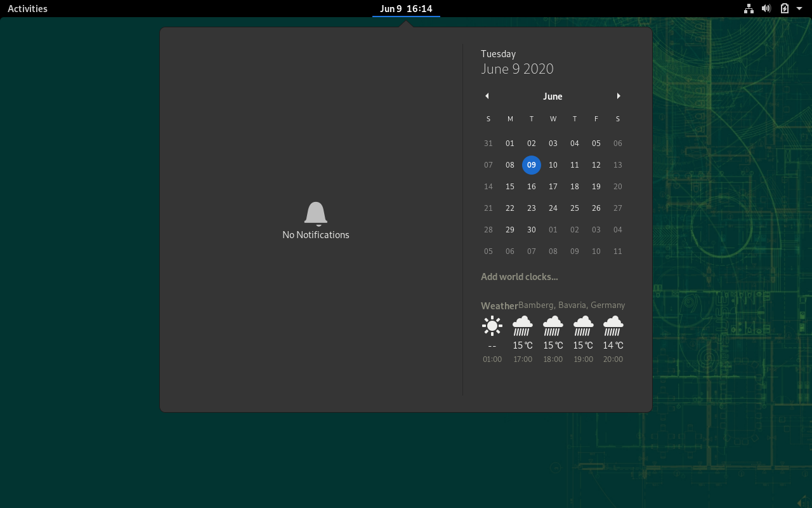The height and width of the screenshot is (508, 812).
Task: Select today's date 09 in the calendar
Action: 532,165
